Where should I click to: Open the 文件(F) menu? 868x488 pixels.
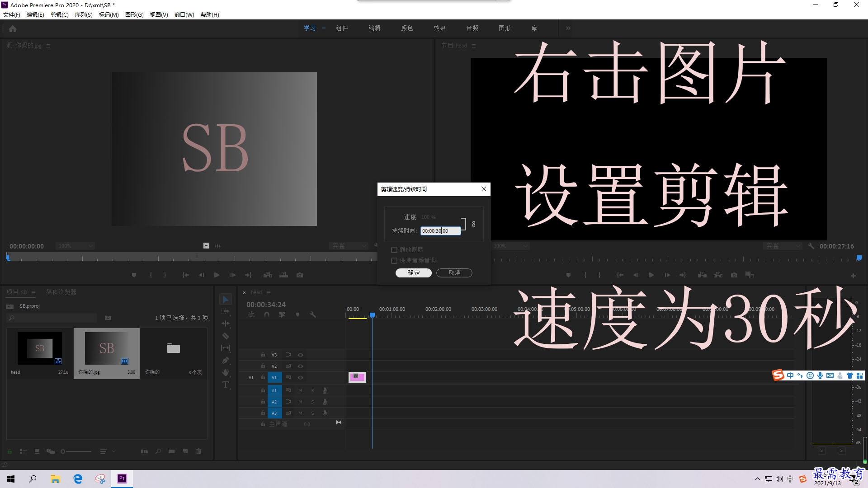[11, 14]
